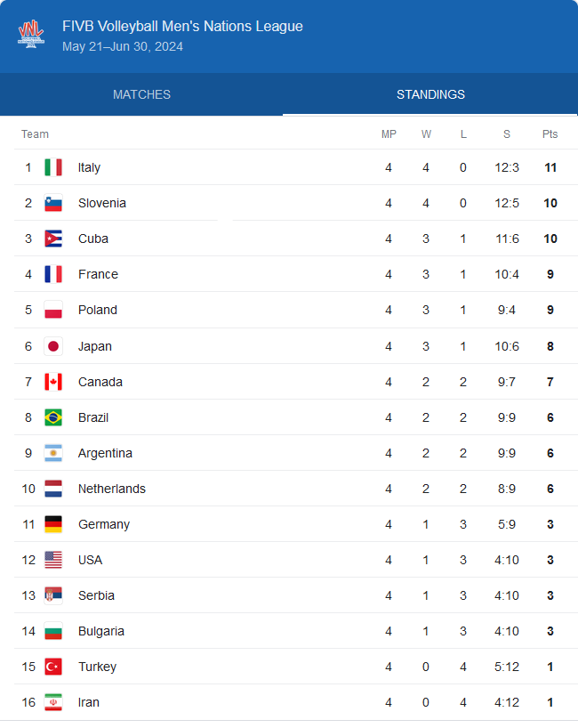578x728 pixels.
Task: Click the Netherlands team name
Action: coord(112,489)
